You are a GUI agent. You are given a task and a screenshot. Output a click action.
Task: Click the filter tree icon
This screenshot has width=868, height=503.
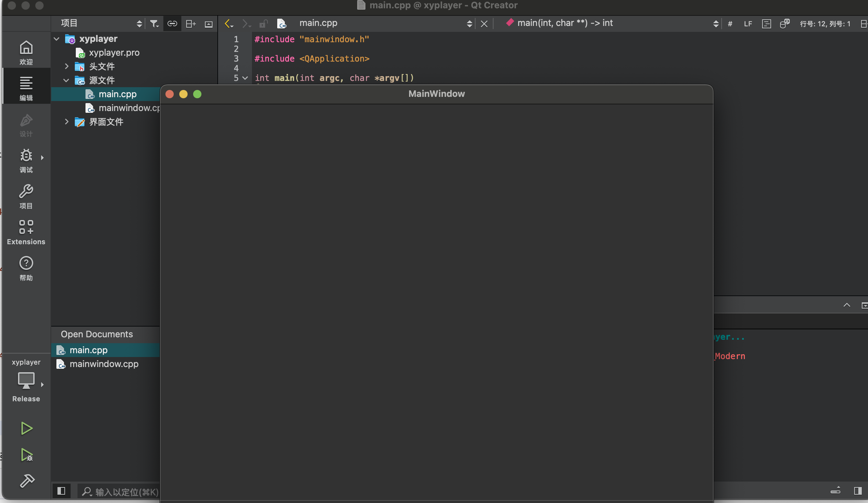coord(154,24)
